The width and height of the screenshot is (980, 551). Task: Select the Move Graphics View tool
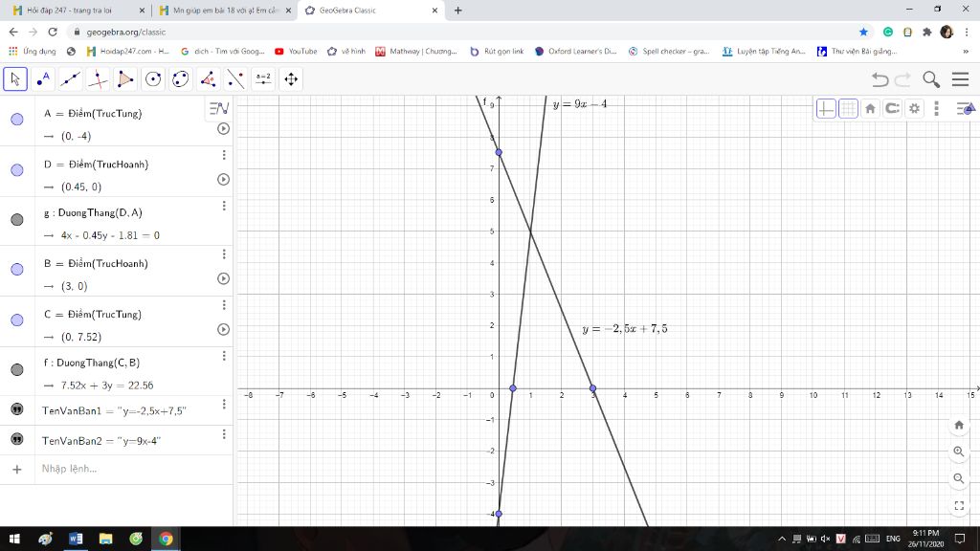tap(291, 79)
